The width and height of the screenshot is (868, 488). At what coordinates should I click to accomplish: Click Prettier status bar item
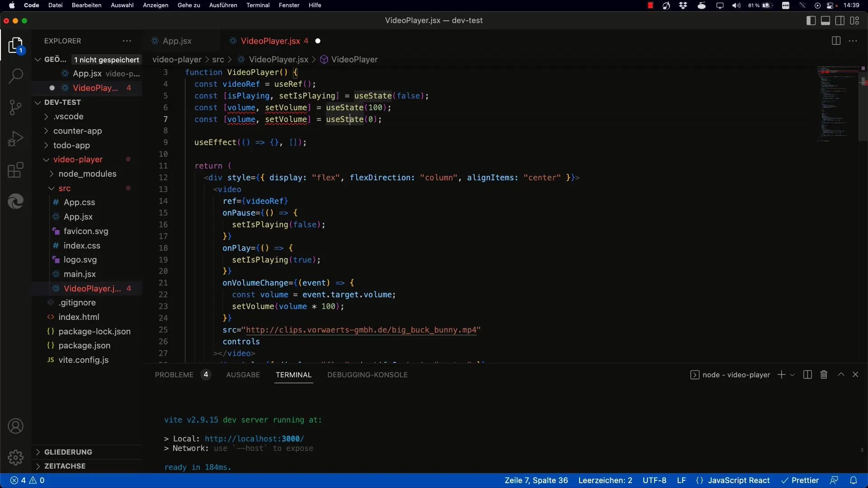coord(800,480)
